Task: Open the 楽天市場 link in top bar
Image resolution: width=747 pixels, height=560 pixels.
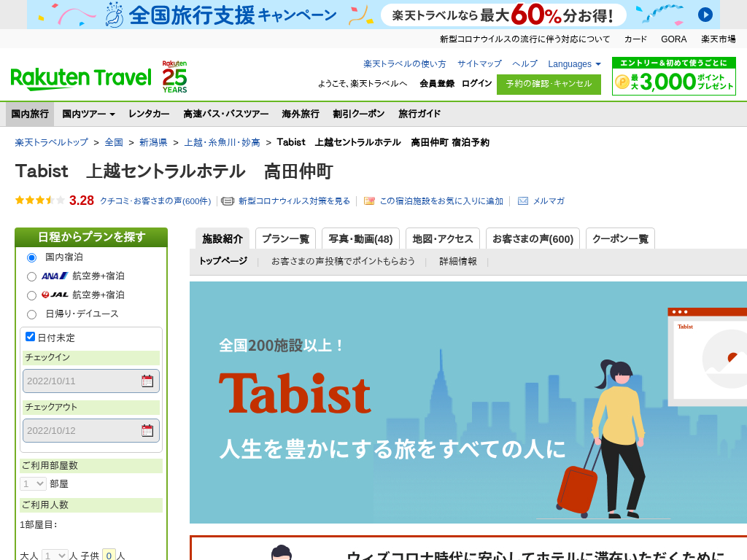Action: coord(718,39)
